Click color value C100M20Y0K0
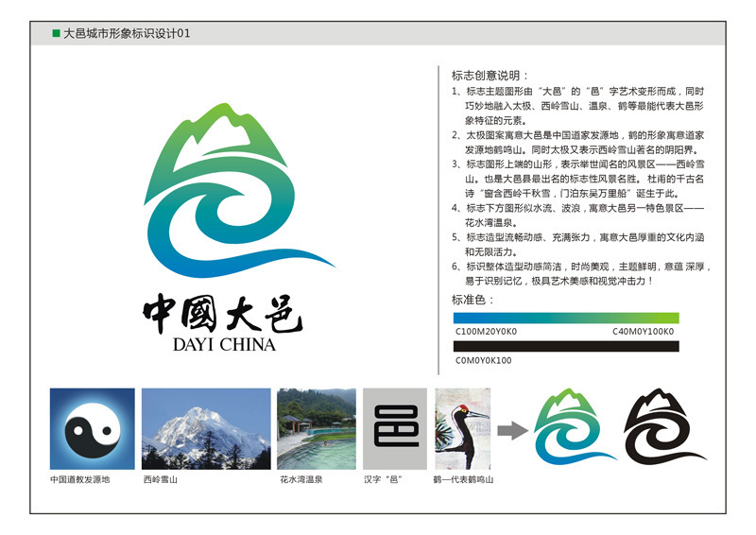 [486, 332]
